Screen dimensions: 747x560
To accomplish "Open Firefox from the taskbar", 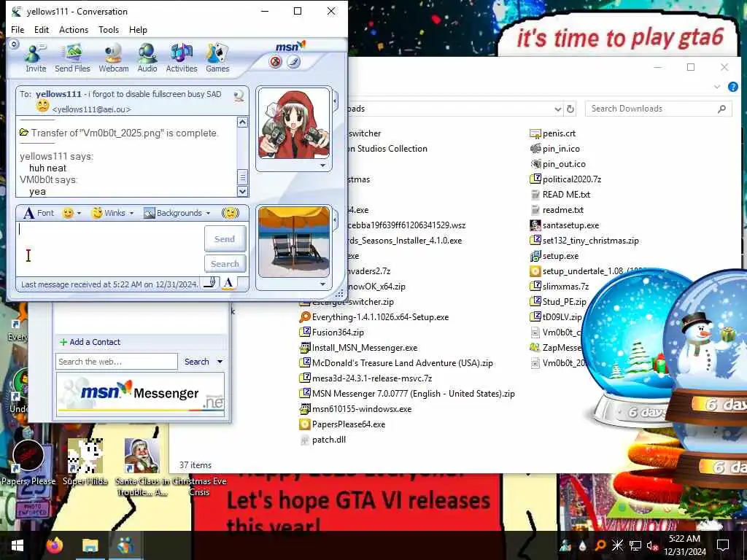I will pyautogui.click(x=55, y=545).
